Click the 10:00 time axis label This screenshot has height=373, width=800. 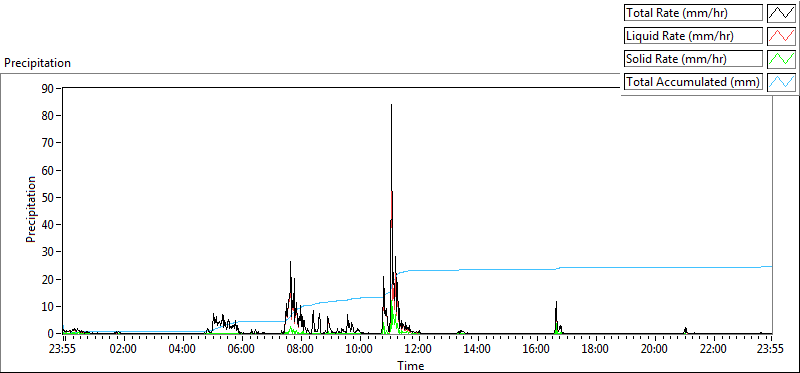pos(360,350)
